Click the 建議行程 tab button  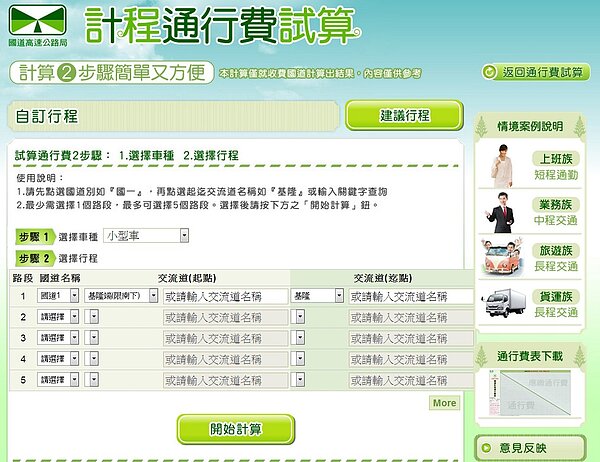pos(404,115)
